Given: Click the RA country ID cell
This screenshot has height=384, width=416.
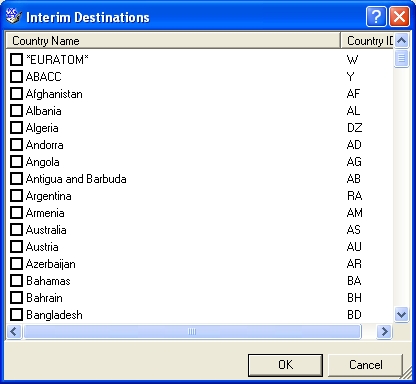Looking at the screenshot, I should [x=354, y=196].
